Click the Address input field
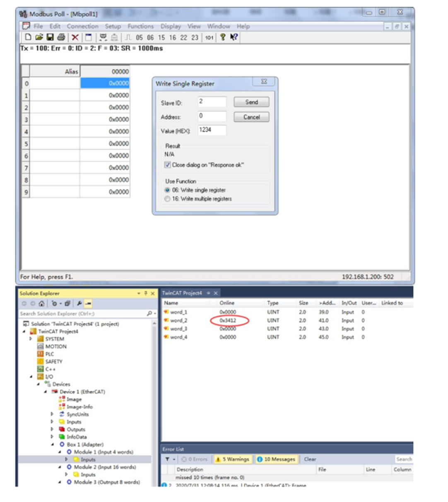This screenshot has width=448, height=502. click(x=212, y=116)
